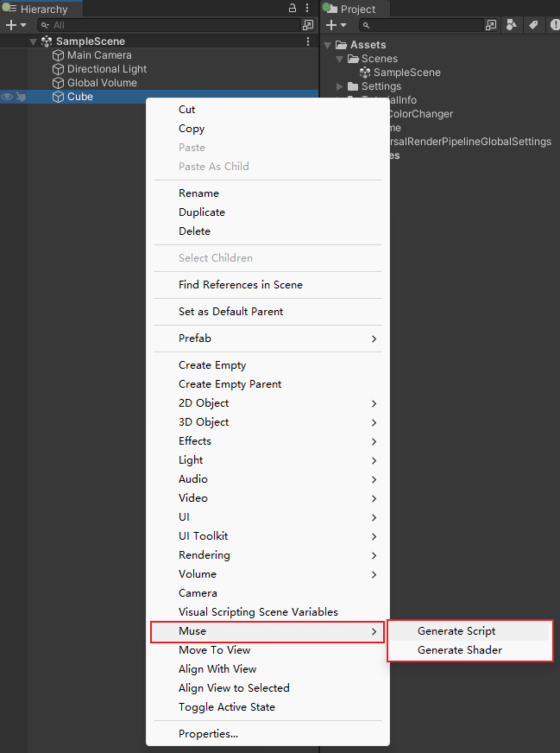The image size is (560, 753).
Task: Click the Main Camera object icon
Action: coord(59,55)
